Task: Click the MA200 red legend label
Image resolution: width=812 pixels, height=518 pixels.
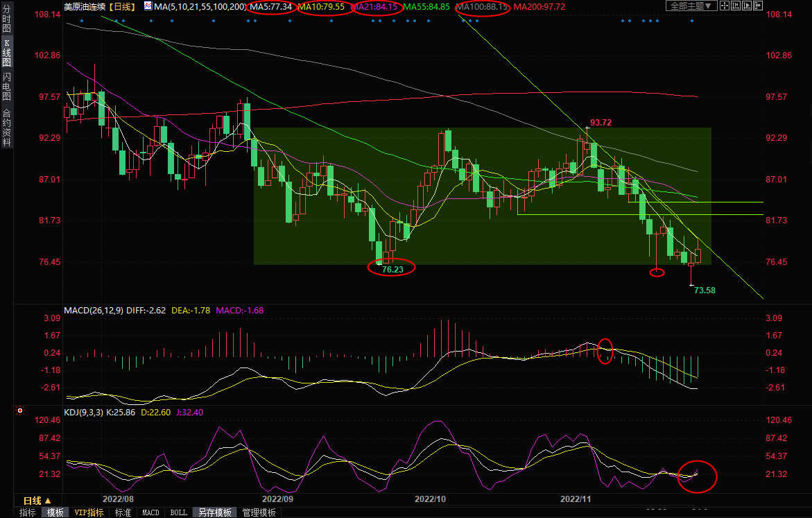Action: pos(539,6)
